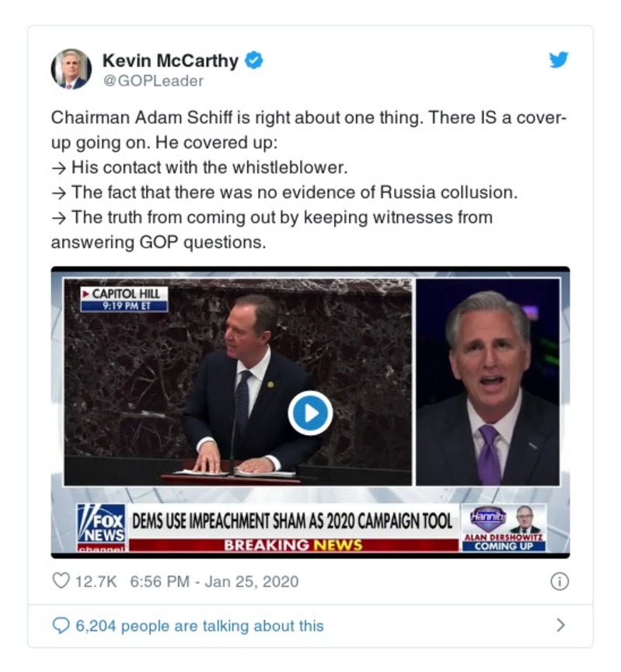Screen dimensions: 621x672
Task: Click the impeachment sham headline chyron
Action: pos(292,521)
